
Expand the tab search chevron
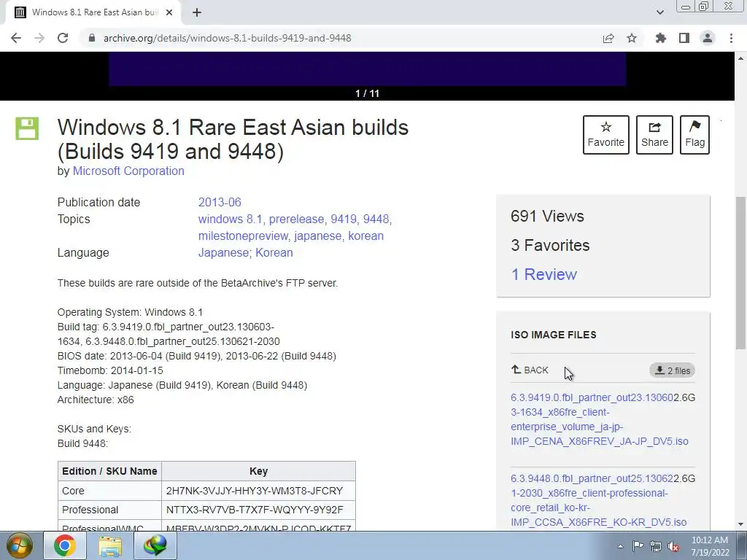[x=659, y=12]
